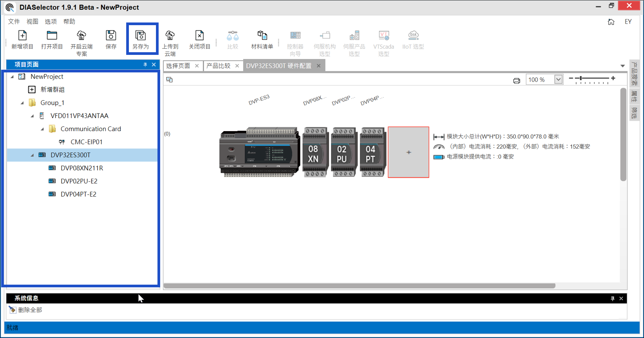
Task: Click the empty module slot with plus
Action: point(408,152)
